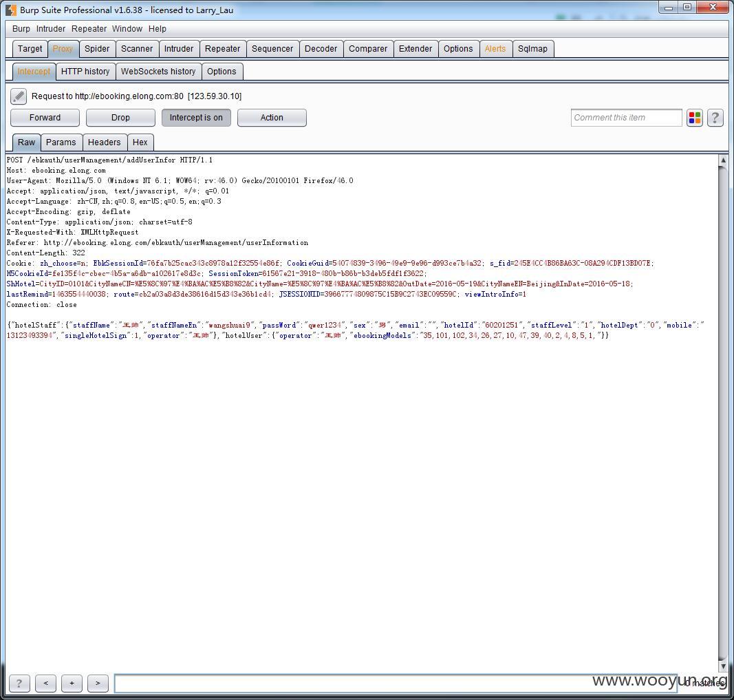Image resolution: width=734 pixels, height=700 pixels.
Task: Open the Intruder menu in menu bar
Action: pos(51,28)
